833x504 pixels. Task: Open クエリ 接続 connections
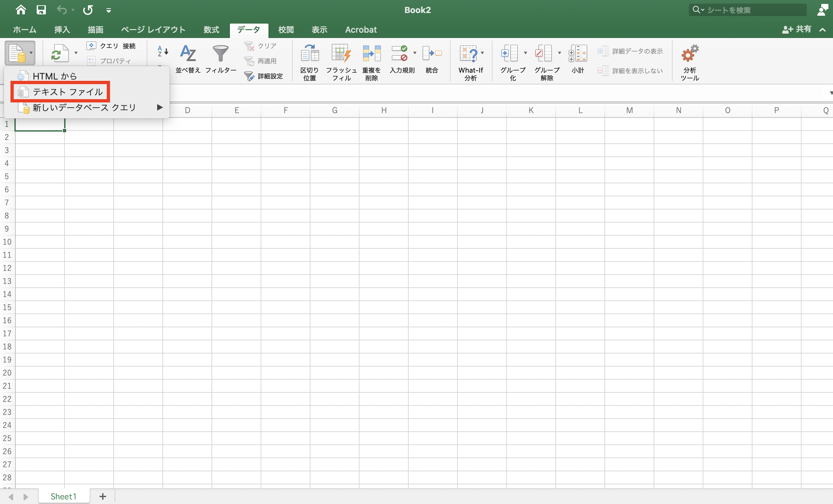[111, 45]
